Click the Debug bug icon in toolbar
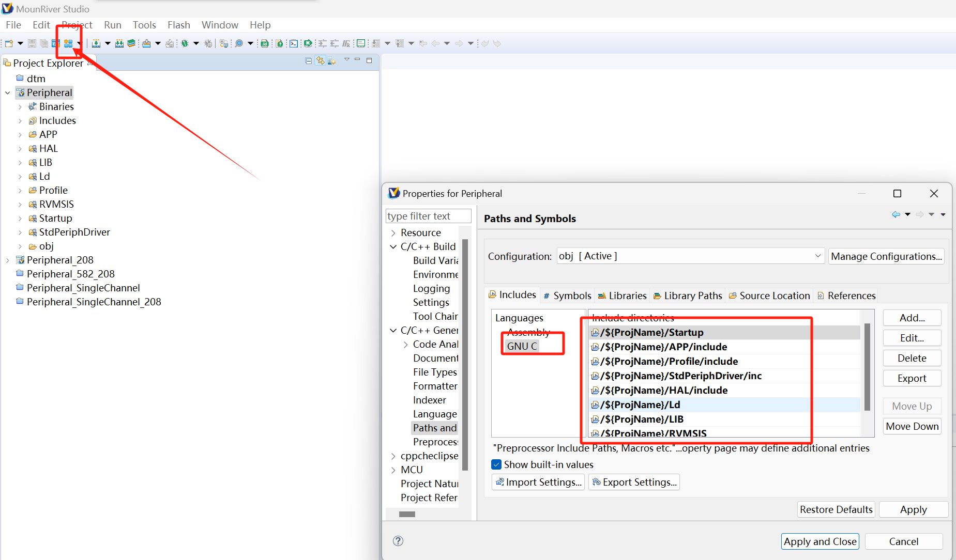 click(x=185, y=43)
